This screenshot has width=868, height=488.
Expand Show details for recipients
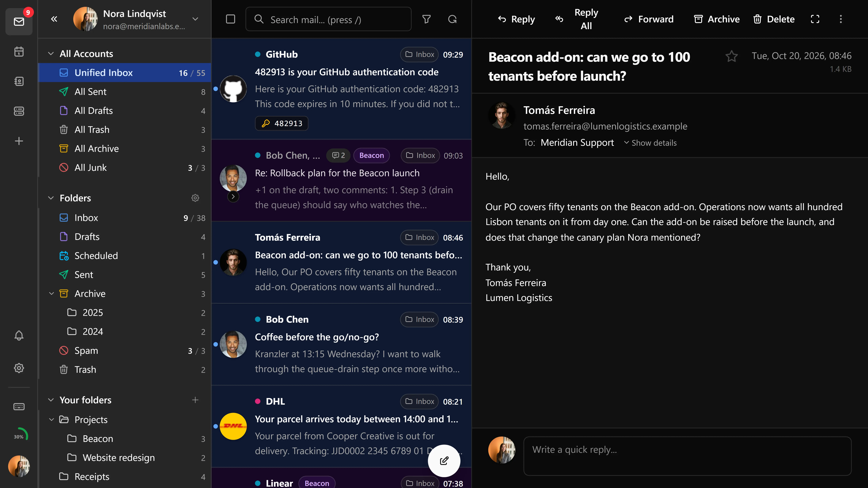pyautogui.click(x=650, y=143)
